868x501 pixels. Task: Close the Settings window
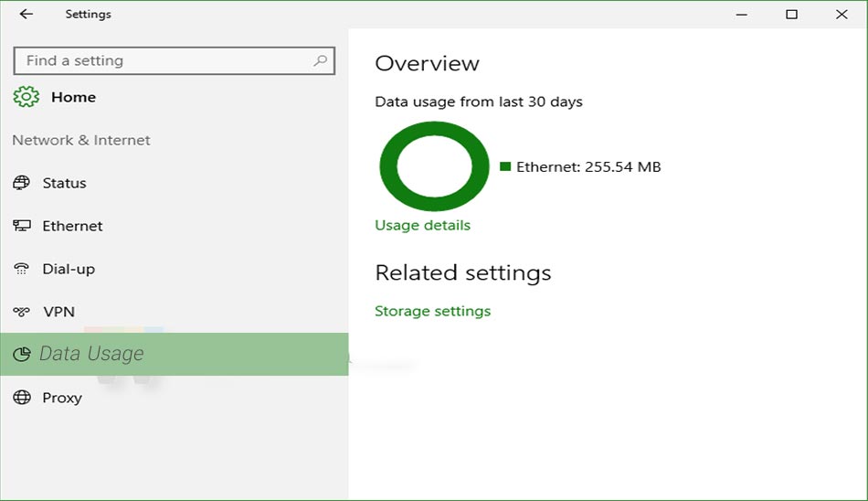coord(842,15)
